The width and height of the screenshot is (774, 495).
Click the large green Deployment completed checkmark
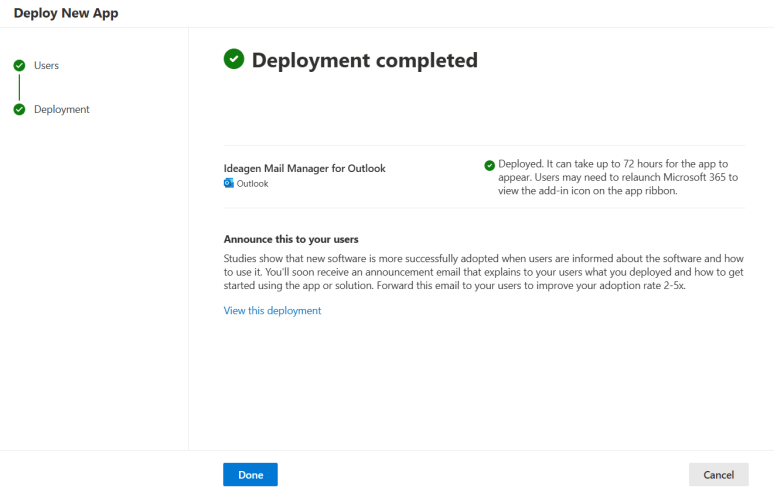click(x=234, y=60)
